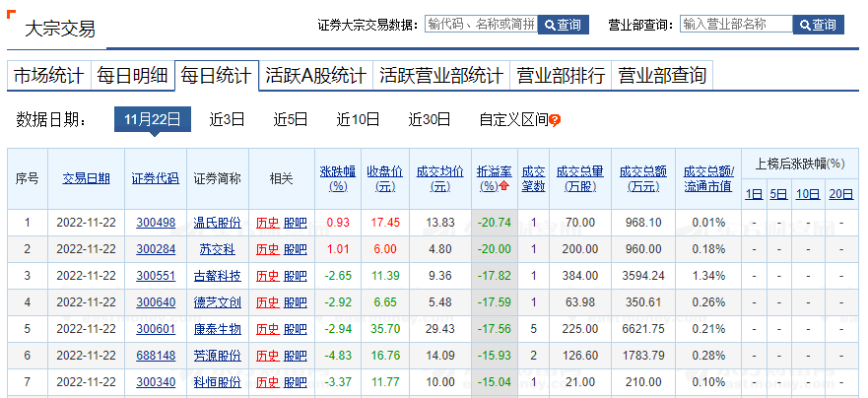Click 股吧 link in 芳源股份 row

tap(296, 356)
